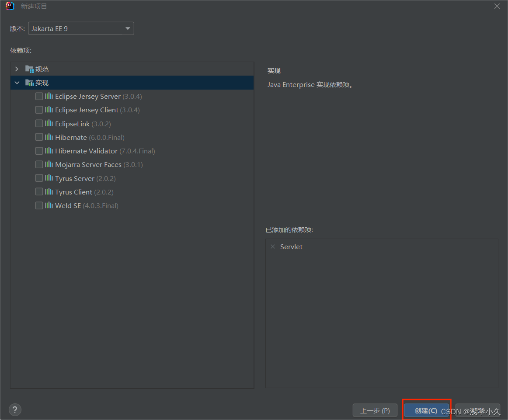Select the Mojarra Server Faces checkbox
The image size is (508, 420).
point(39,164)
